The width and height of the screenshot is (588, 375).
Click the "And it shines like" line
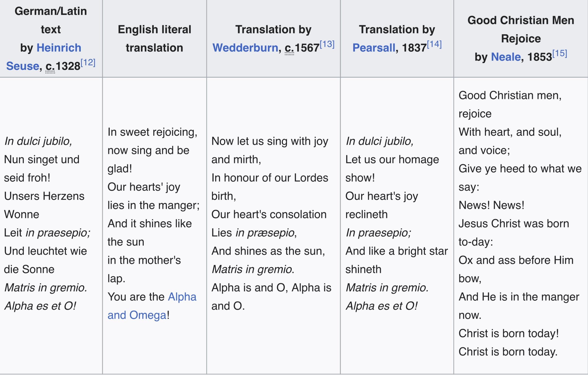[149, 223]
